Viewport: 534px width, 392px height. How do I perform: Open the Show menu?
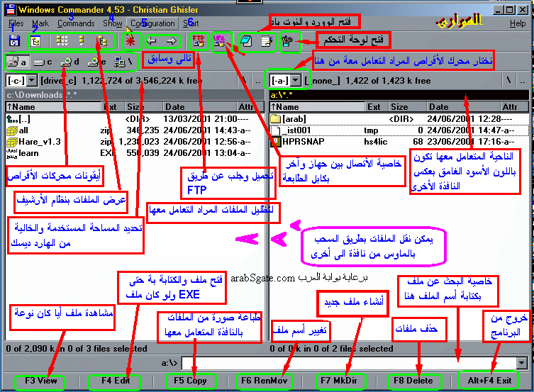coord(113,23)
